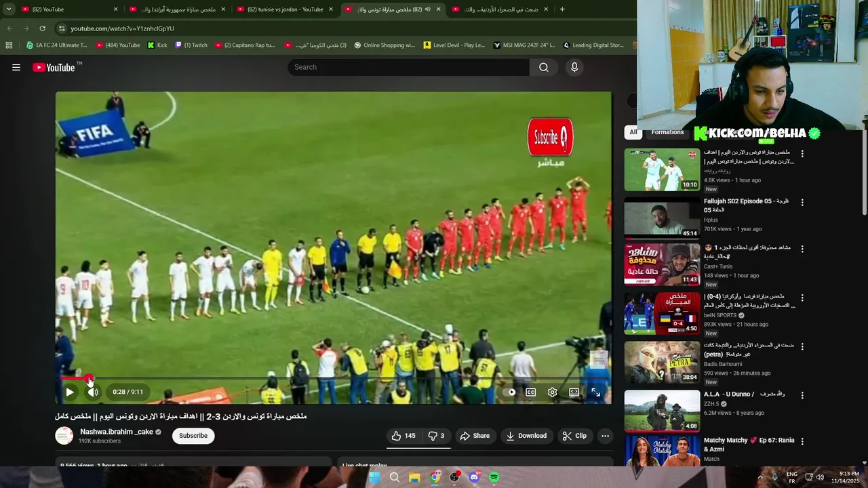Image resolution: width=868 pixels, height=488 pixels.
Task: Open beIN SPORTS France Ukraine highlight thumbnail
Action: 662,313
